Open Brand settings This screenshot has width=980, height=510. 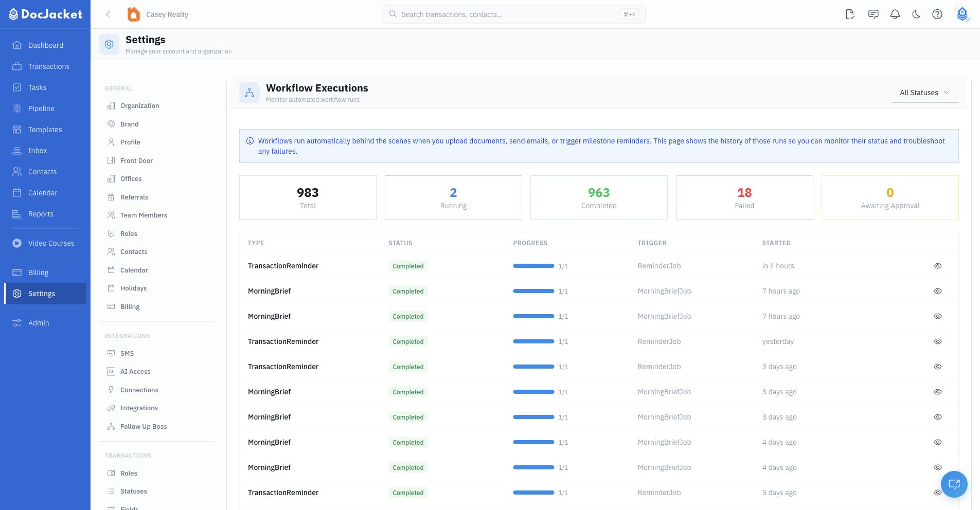tap(156, 124)
